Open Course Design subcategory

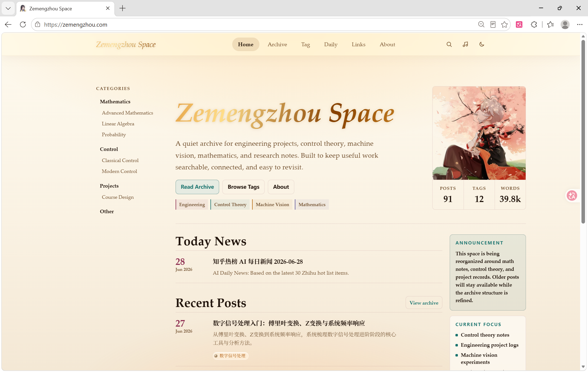[x=118, y=197]
